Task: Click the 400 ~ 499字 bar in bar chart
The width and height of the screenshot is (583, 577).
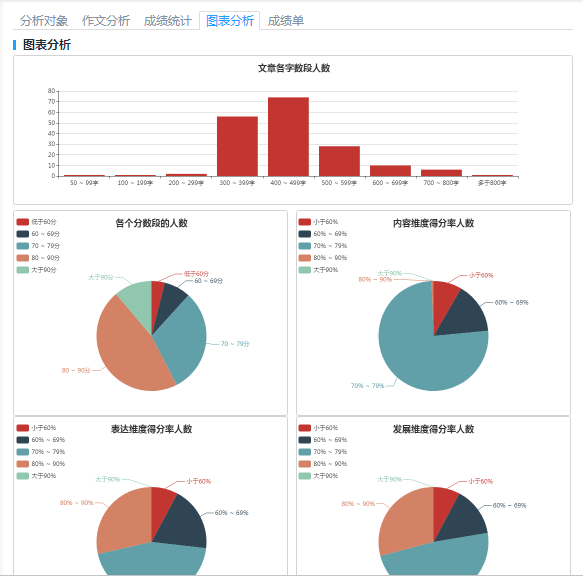Action: click(x=288, y=137)
